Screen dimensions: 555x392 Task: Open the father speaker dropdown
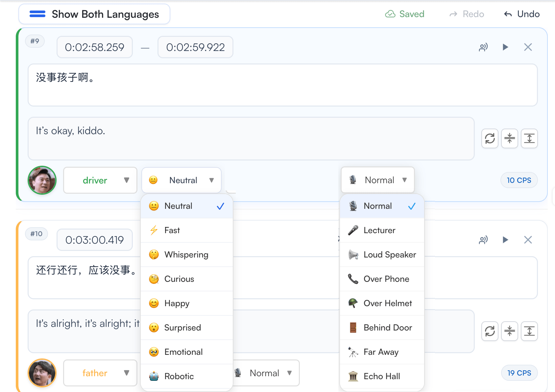click(100, 373)
